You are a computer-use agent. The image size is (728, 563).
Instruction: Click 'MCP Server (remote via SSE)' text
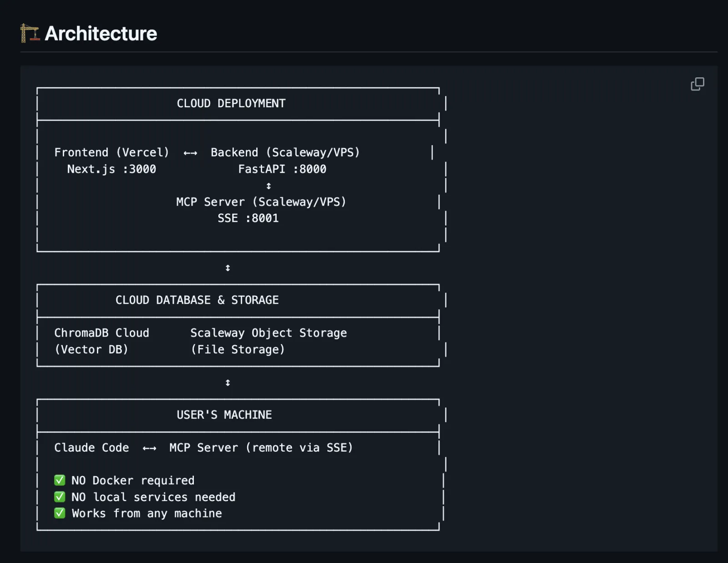[261, 447]
